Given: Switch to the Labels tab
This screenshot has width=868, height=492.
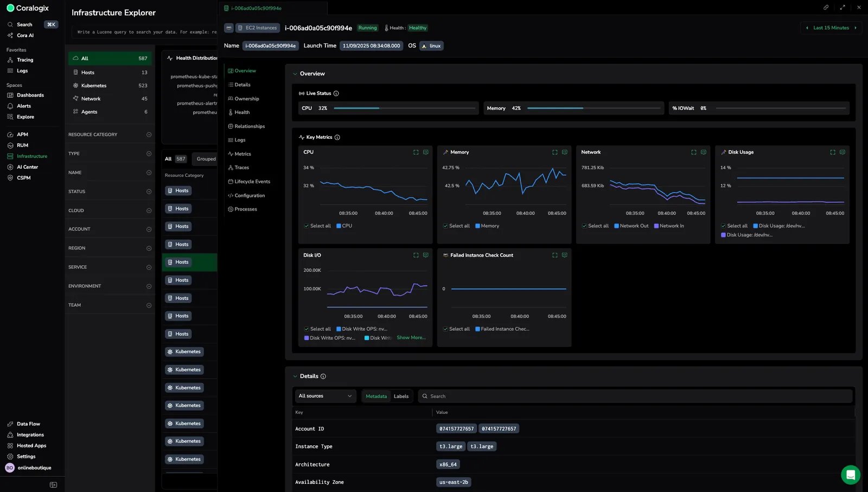Looking at the screenshot, I should [401, 396].
